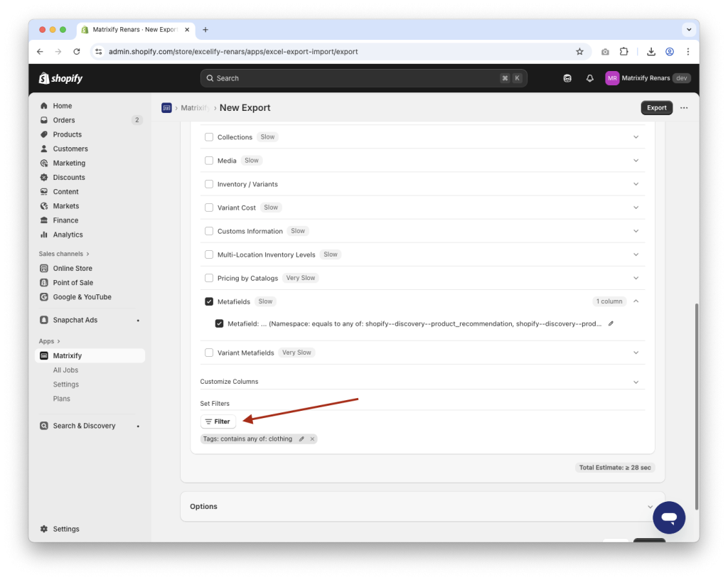Remove the clothing tags filter chip
This screenshot has width=728, height=580.
[x=311, y=439]
